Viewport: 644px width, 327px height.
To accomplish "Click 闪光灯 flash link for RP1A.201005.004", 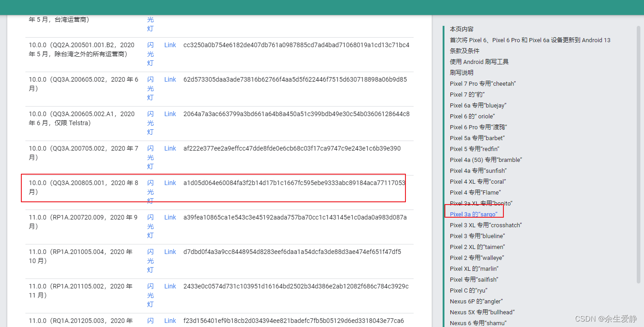I will tap(151, 261).
